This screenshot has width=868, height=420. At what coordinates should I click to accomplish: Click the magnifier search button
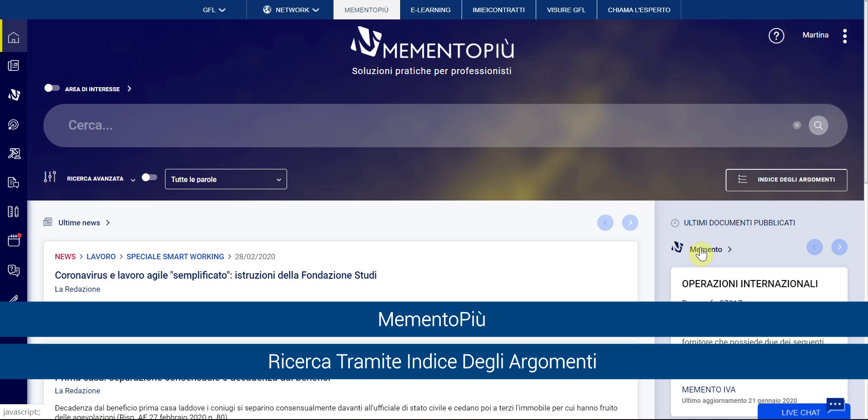point(818,125)
